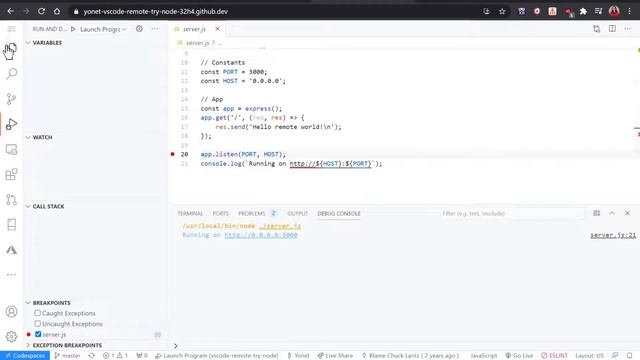The width and height of the screenshot is (640, 360).
Task: Close the server.js editor tab
Action: pyautogui.click(x=218, y=29)
